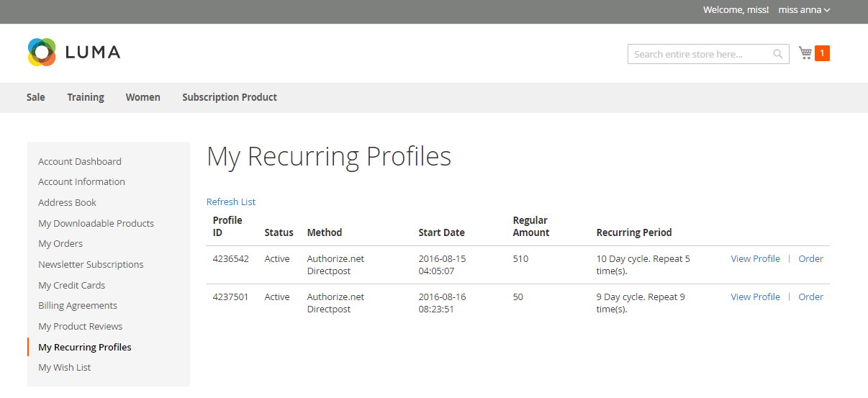Open My Wish List in sidebar
868x398 pixels.
65,367
